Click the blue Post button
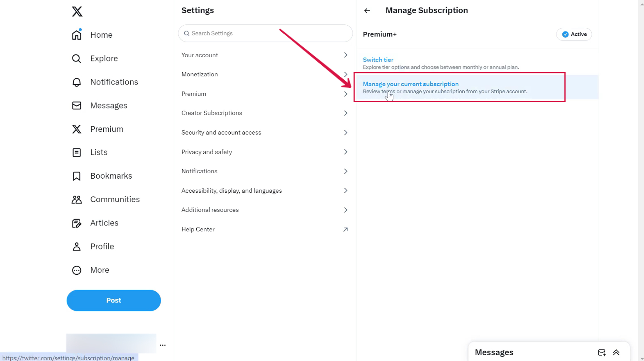Screen dimensions: 644x361 pos(114,300)
